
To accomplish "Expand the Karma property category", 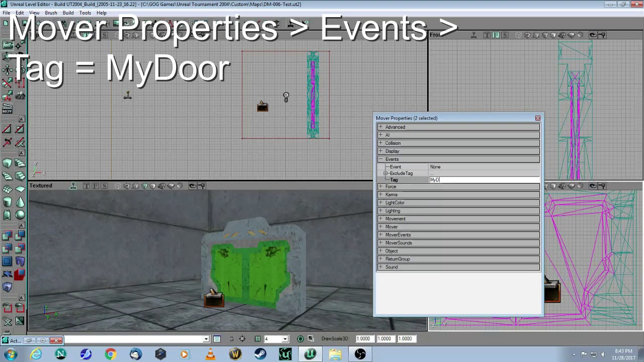I will 380,195.
